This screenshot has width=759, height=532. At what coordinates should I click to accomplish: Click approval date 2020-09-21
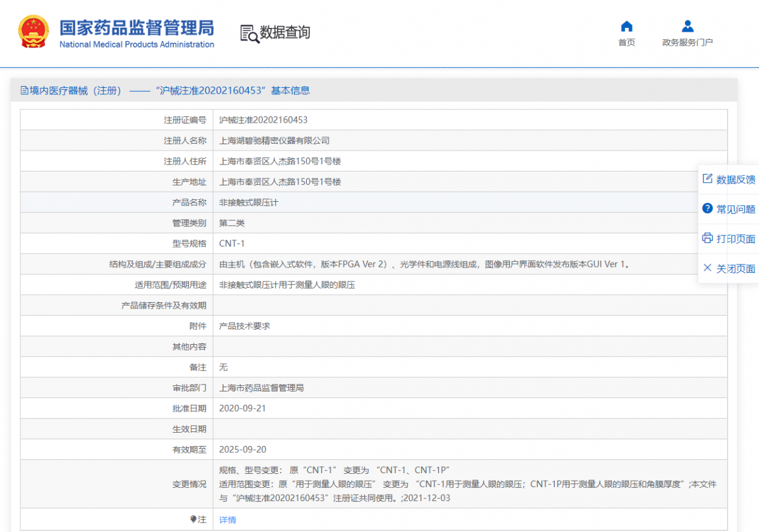(x=242, y=408)
